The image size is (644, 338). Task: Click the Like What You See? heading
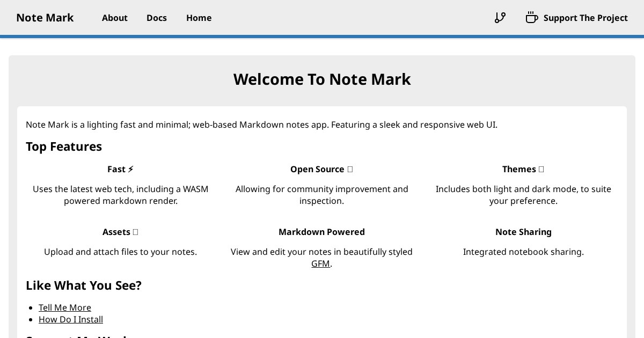pos(84,285)
